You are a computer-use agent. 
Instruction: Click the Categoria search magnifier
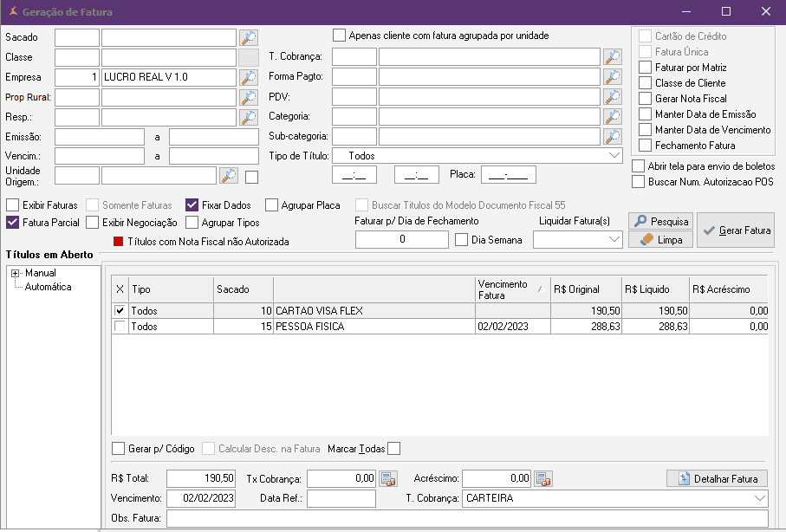point(613,116)
